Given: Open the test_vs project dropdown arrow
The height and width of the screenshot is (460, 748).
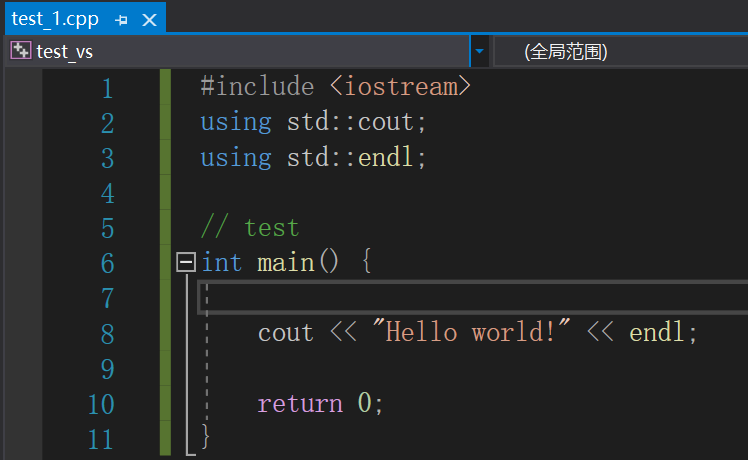Looking at the screenshot, I should pyautogui.click(x=479, y=51).
